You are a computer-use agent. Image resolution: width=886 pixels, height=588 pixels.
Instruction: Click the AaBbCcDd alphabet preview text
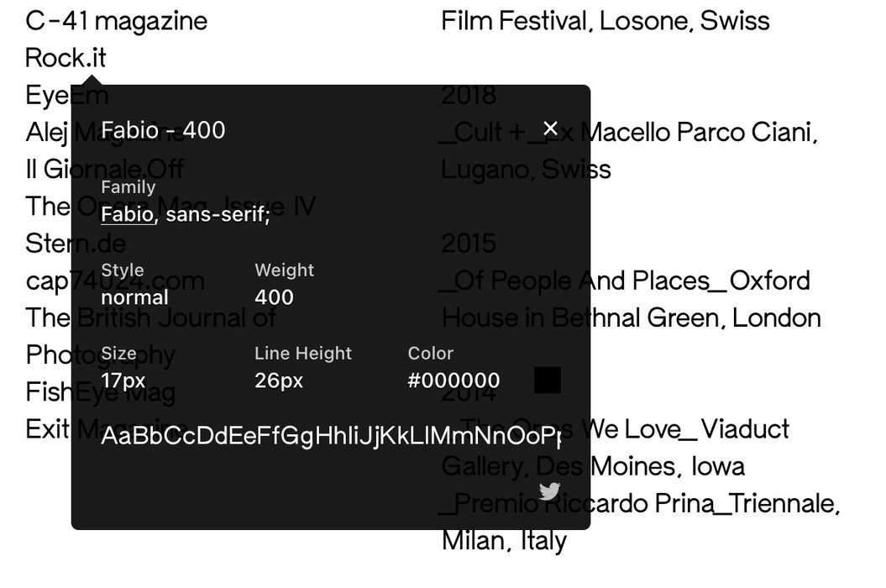coord(331,435)
